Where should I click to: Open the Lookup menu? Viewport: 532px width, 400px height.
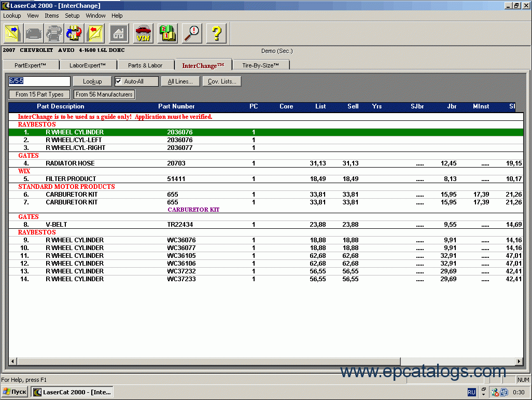pyautogui.click(x=12, y=16)
